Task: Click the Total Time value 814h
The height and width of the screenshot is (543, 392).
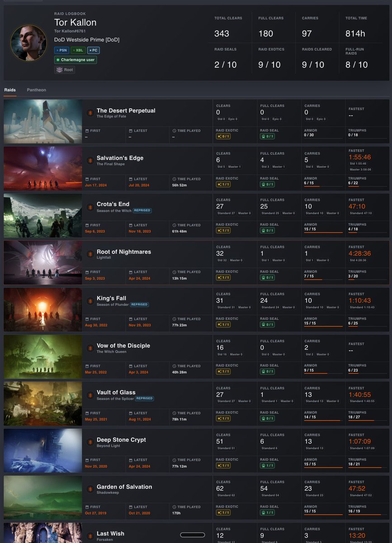Action: click(355, 33)
